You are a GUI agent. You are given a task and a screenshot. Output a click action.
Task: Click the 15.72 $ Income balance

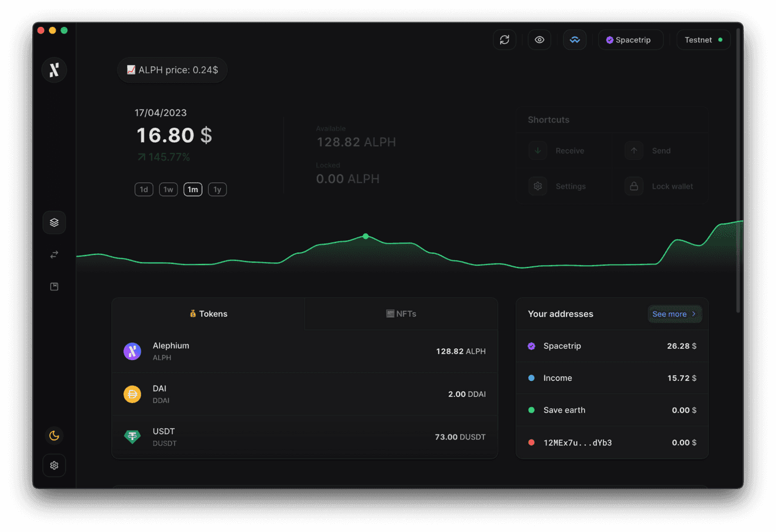pyautogui.click(x=682, y=379)
